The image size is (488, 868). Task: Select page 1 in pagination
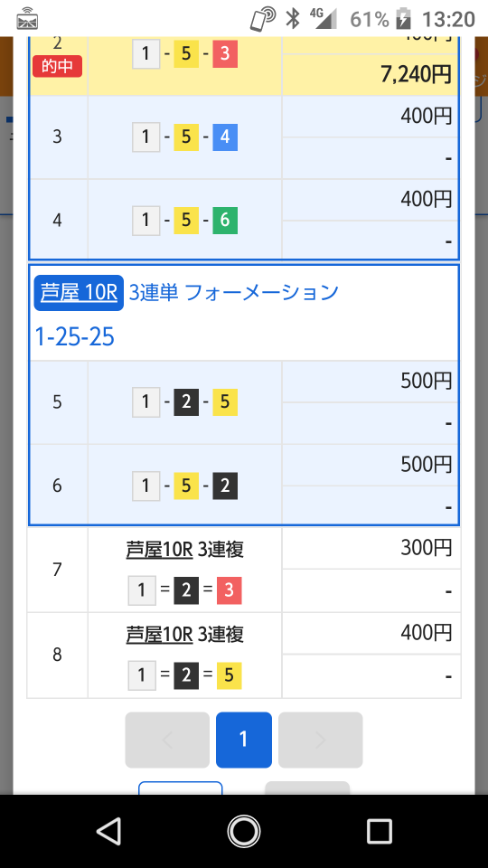click(243, 740)
